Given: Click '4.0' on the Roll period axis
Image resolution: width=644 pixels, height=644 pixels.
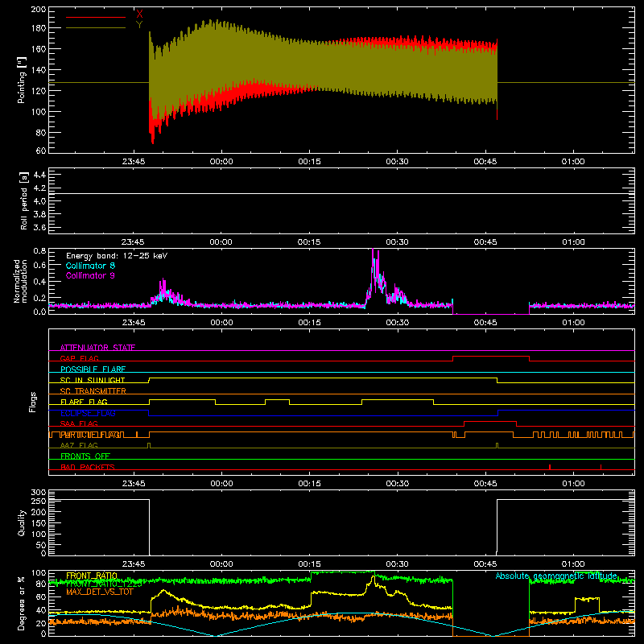Looking at the screenshot, I should [x=39, y=201].
